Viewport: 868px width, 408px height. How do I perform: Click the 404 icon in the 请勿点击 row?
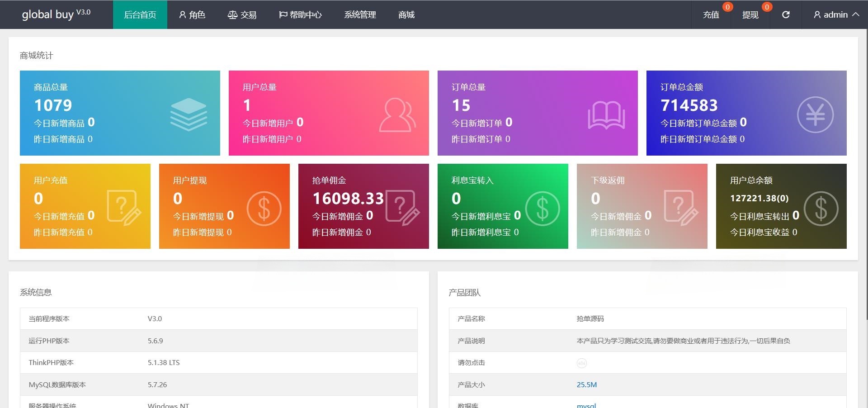point(581,363)
